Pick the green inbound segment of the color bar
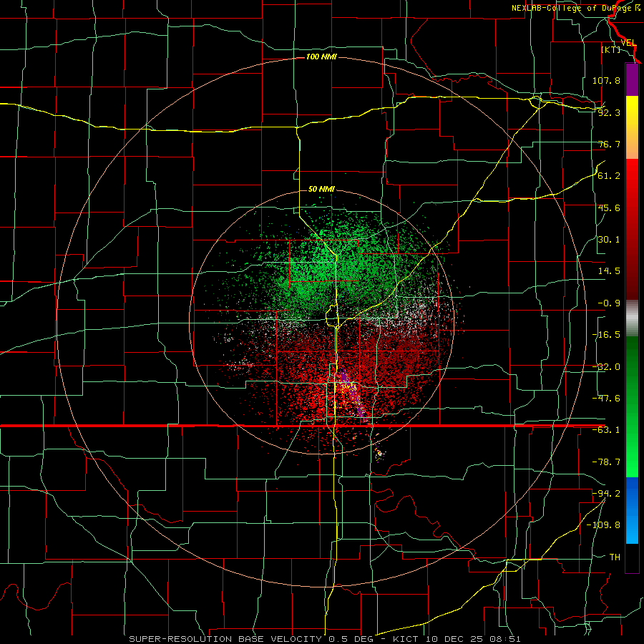The height and width of the screenshot is (644, 644). tap(632, 406)
